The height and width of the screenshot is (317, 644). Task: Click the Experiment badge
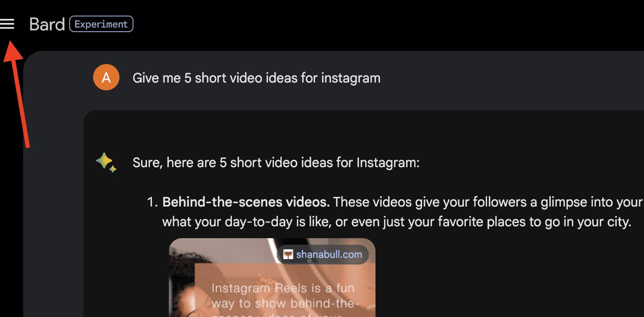point(101,24)
